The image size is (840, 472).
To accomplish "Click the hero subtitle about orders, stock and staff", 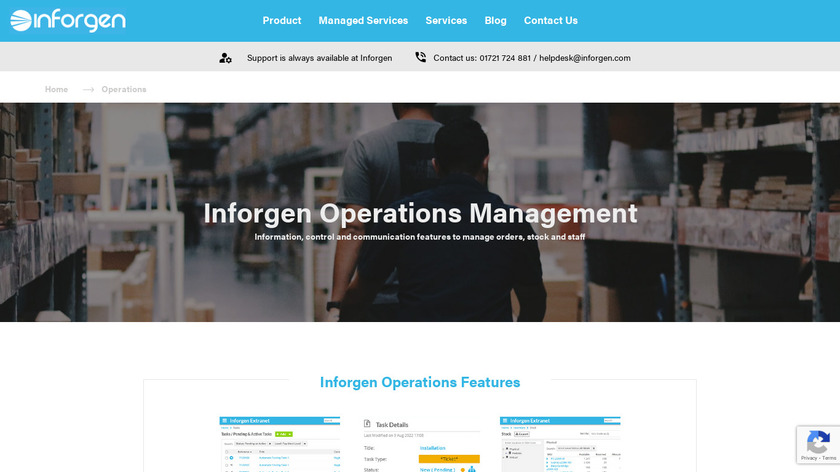I will pos(420,237).
